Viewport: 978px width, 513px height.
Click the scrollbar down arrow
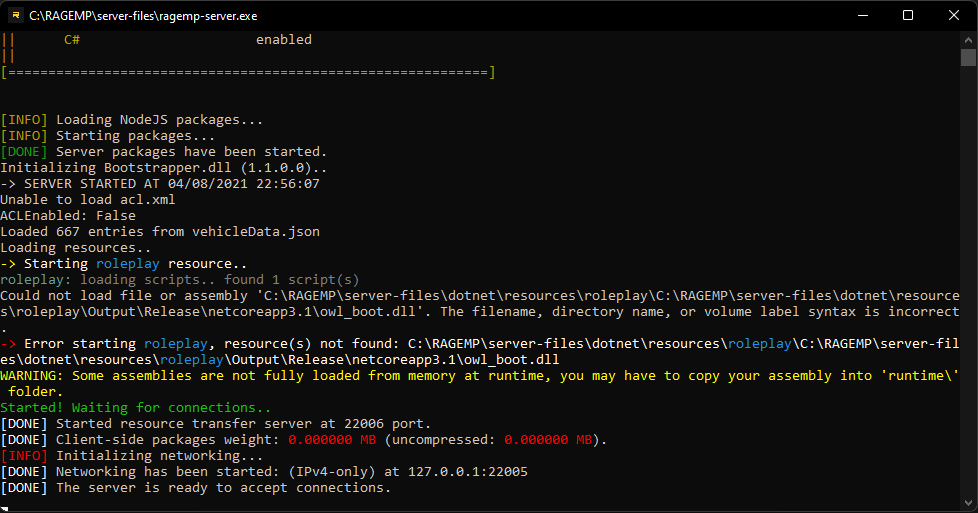point(968,502)
